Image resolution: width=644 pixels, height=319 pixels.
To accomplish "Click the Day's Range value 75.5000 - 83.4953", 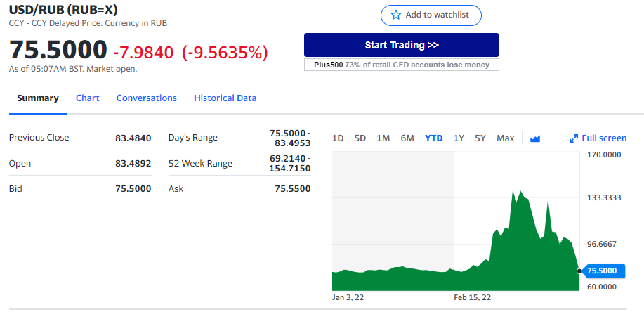I will pyautogui.click(x=290, y=138).
